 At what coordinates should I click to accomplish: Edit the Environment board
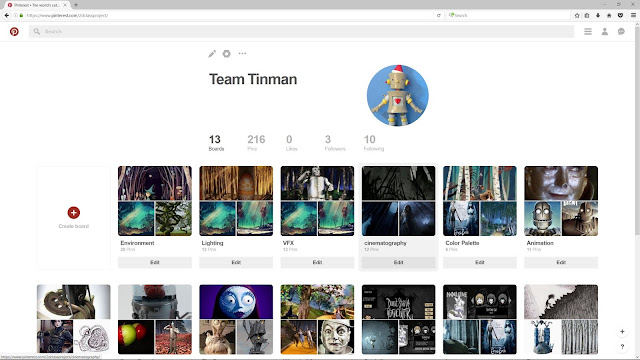(155, 262)
